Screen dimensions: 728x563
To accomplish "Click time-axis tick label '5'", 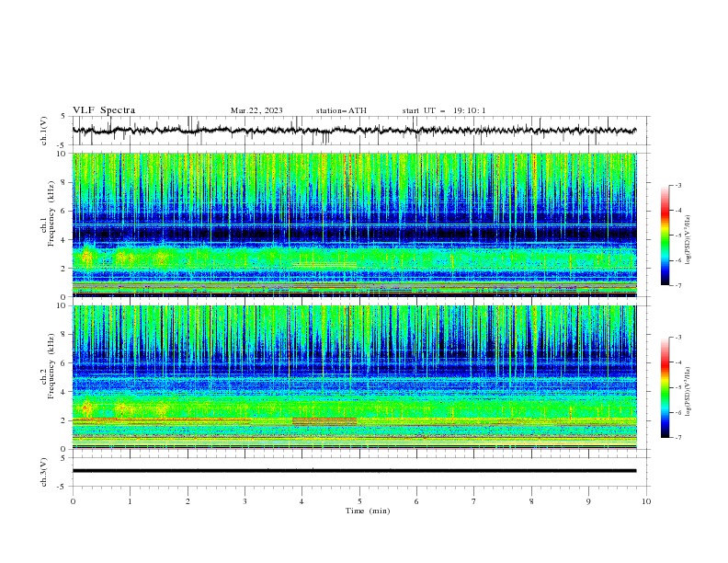I will coord(359,501).
